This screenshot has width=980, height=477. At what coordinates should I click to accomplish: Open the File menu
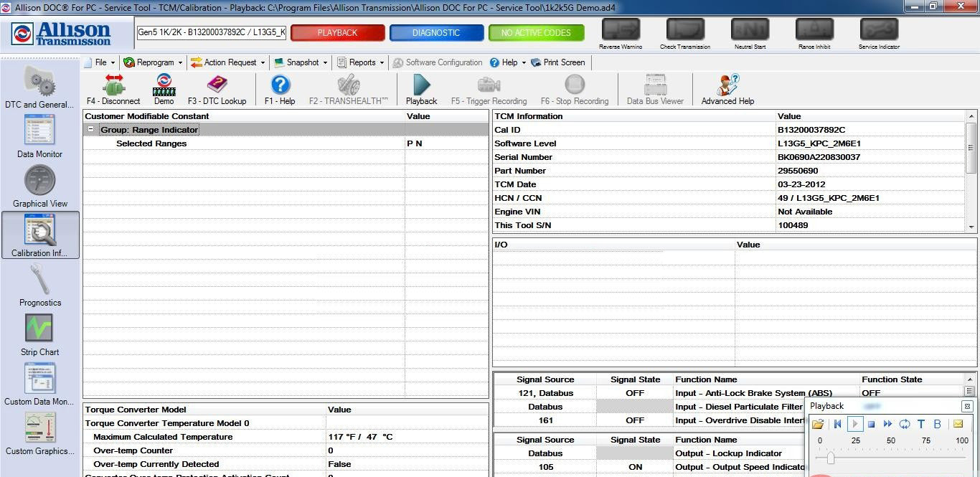pyautogui.click(x=99, y=62)
